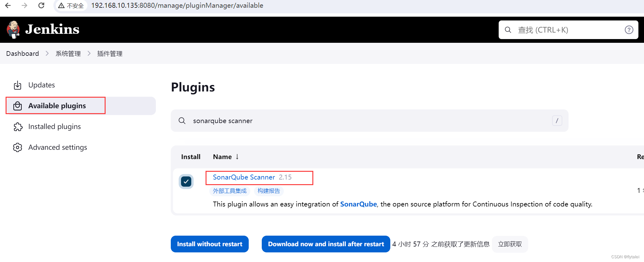Click the browser address bar URL

click(177, 6)
